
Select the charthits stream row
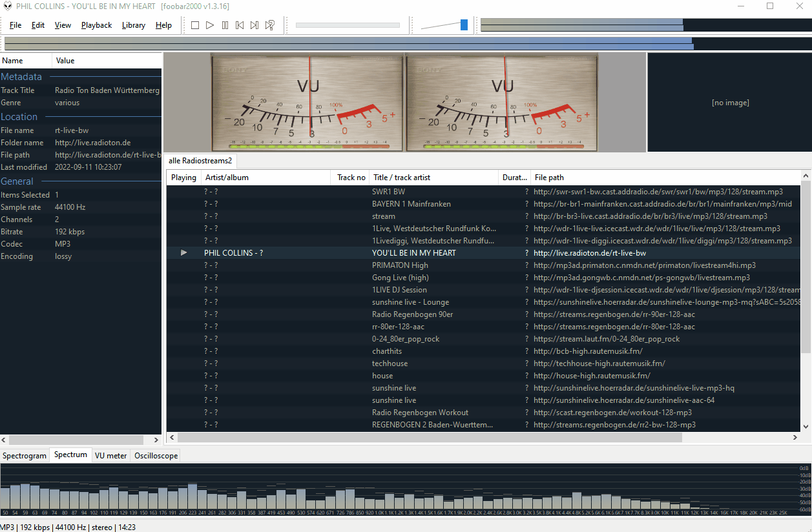[x=483, y=351]
